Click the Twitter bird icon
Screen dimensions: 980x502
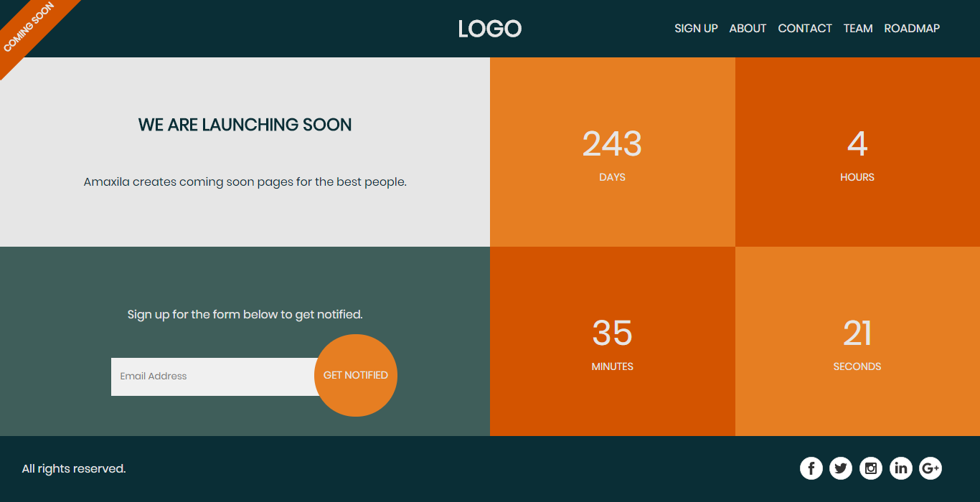click(841, 468)
